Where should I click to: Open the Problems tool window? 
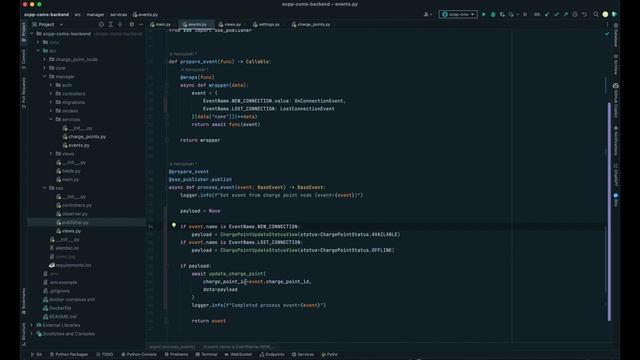coord(176,354)
